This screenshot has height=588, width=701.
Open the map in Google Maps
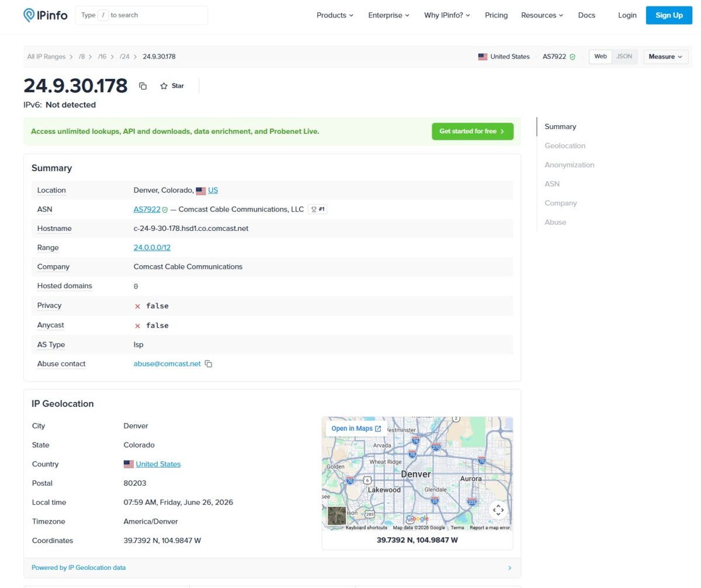356,428
